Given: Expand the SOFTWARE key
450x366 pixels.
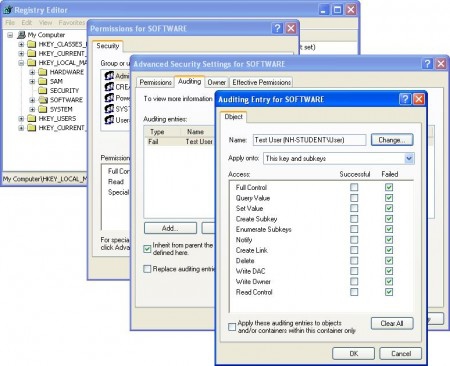Looking at the screenshot, I should pyautogui.click(x=32, y=100).
